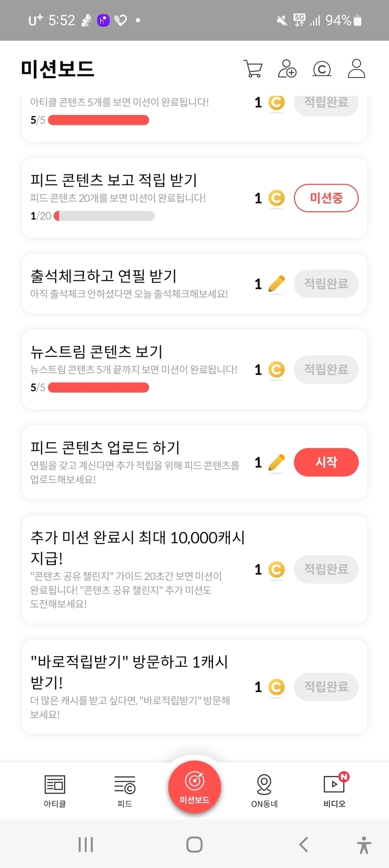The width and height of the screenshot is (389, 868).
Task: Tap 적립완료 on 출석체크 mission
Action: click(326, 284)
